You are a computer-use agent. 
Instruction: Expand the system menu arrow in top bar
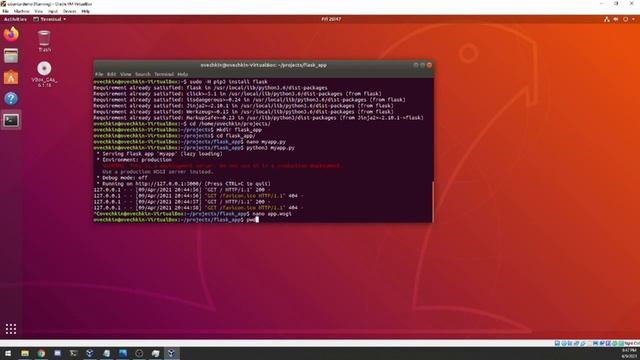633,19
